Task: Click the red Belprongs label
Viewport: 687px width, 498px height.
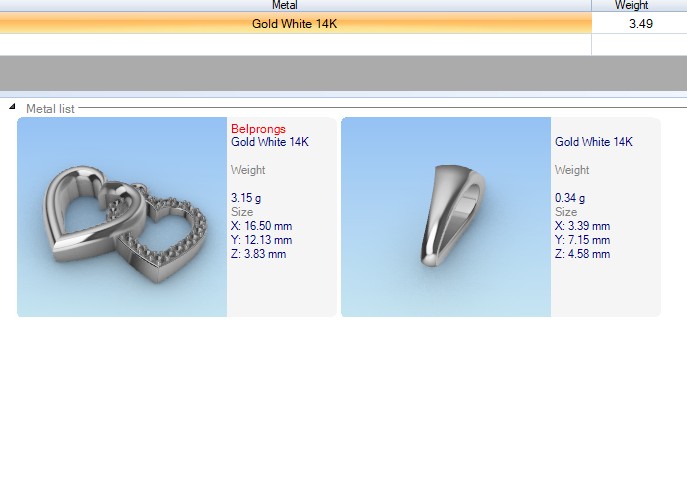Action: (x=258, y=129)
